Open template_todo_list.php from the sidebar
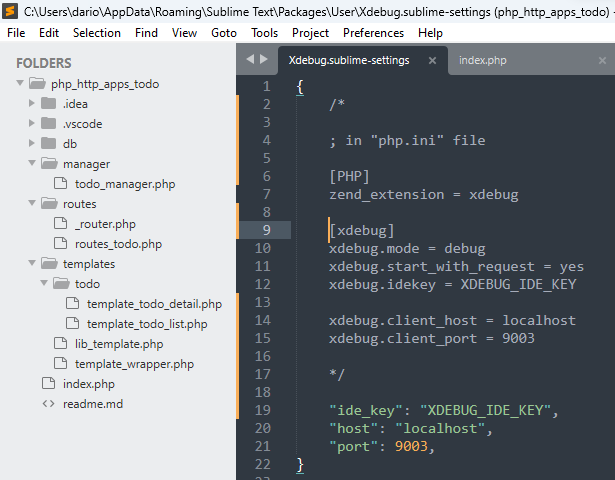 point(147,324)
